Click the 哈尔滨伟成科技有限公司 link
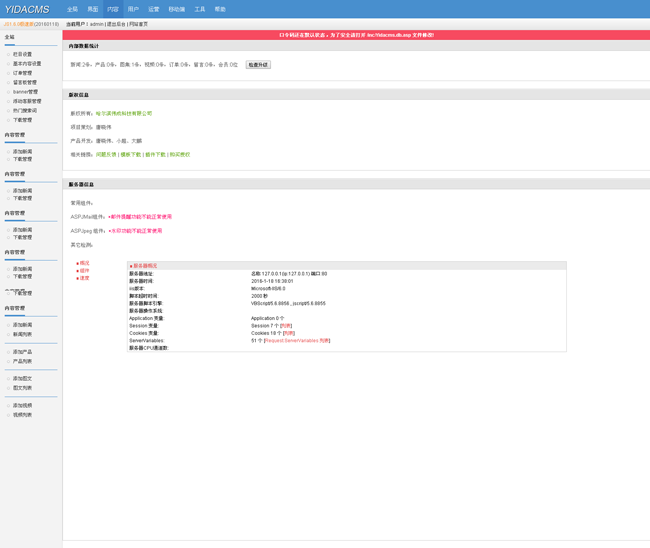This screenshot has height=548, width=650. (x=124, y=114)
